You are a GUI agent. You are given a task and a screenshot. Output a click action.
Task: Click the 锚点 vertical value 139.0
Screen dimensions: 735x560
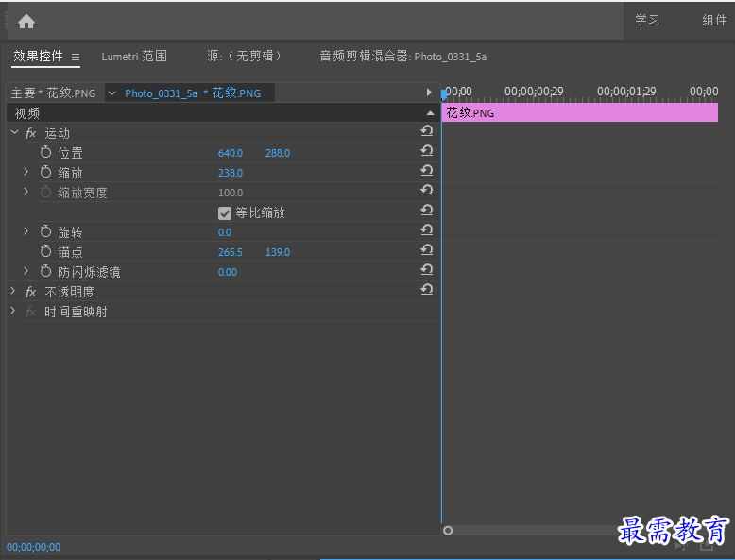[278, 252]
